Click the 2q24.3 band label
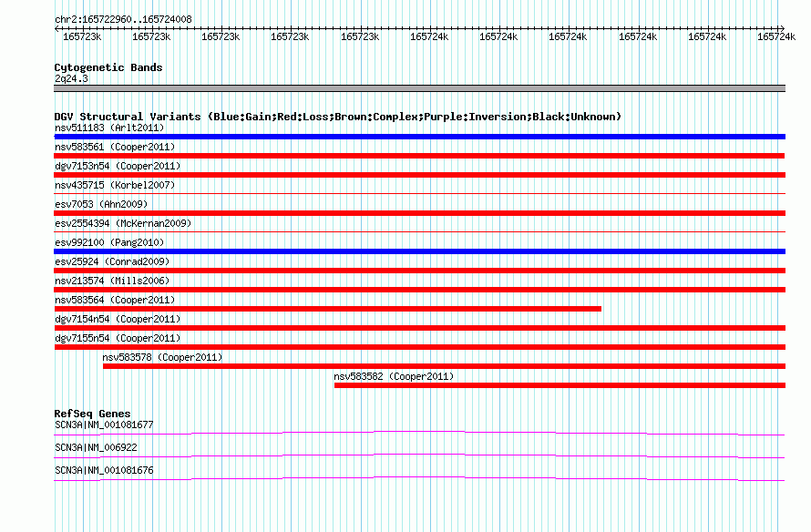This screenshot has width=811, height=532. [71, 78]
